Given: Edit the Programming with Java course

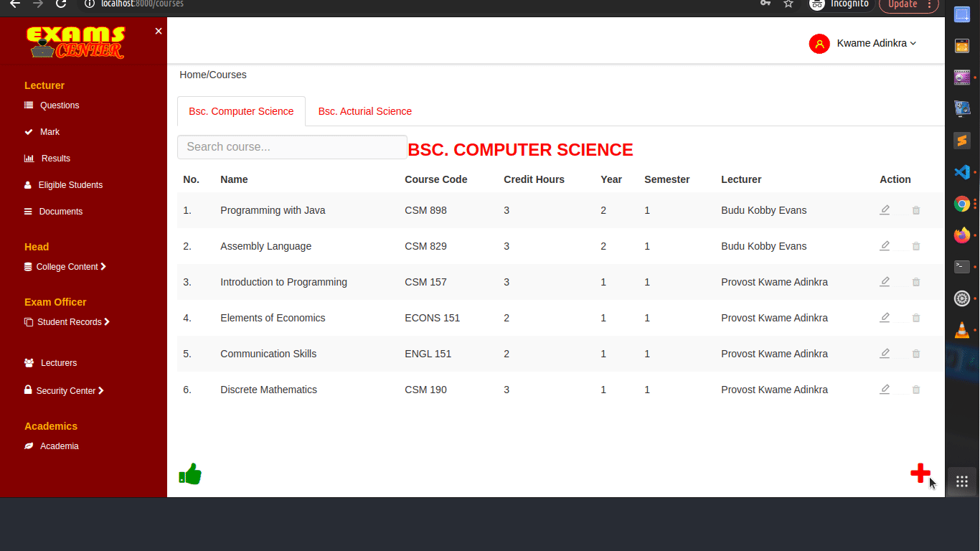Looking at the screenshot, I should 885,210.
